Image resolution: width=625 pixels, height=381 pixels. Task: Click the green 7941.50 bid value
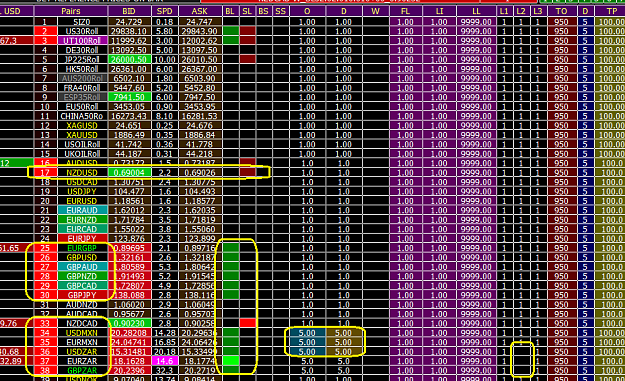130,97
